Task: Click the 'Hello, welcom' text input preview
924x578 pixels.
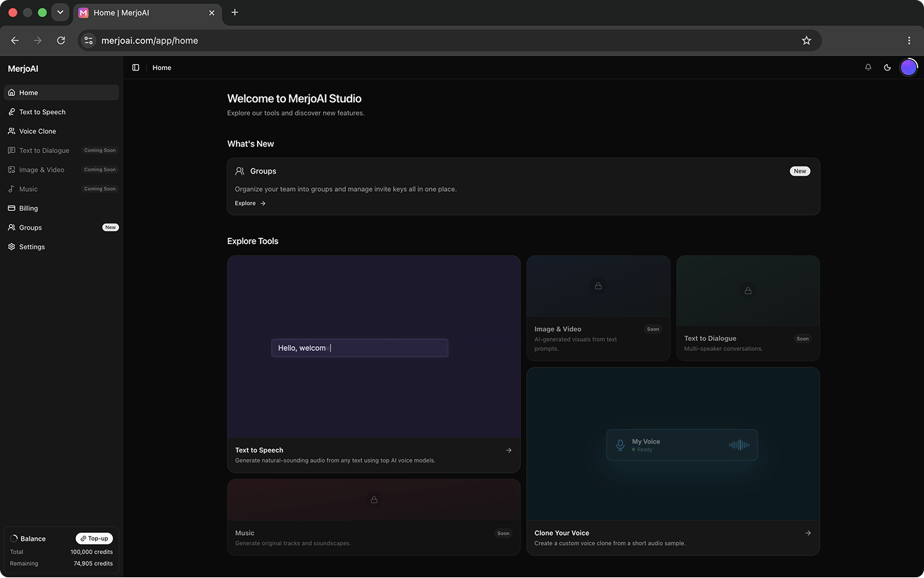Action: (360, 348)
